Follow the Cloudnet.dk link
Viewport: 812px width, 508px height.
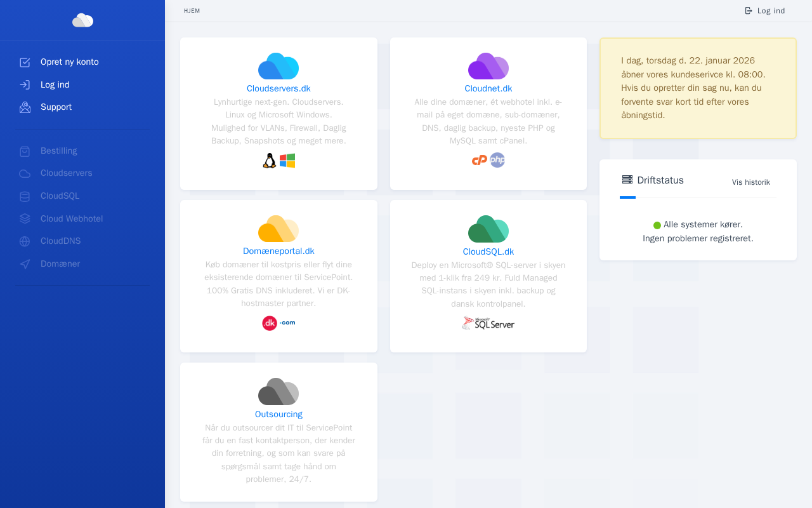coord(488,89)
